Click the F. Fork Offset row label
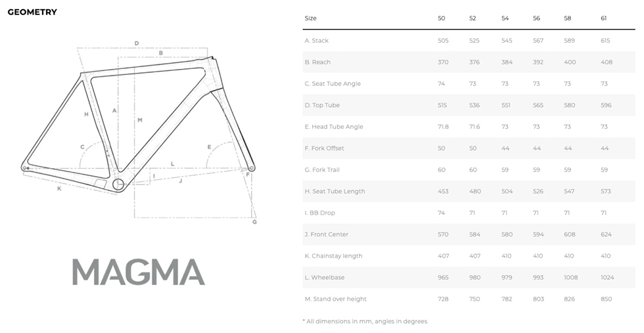The width and height of the screenshot is (644, 333). (325, 148)
